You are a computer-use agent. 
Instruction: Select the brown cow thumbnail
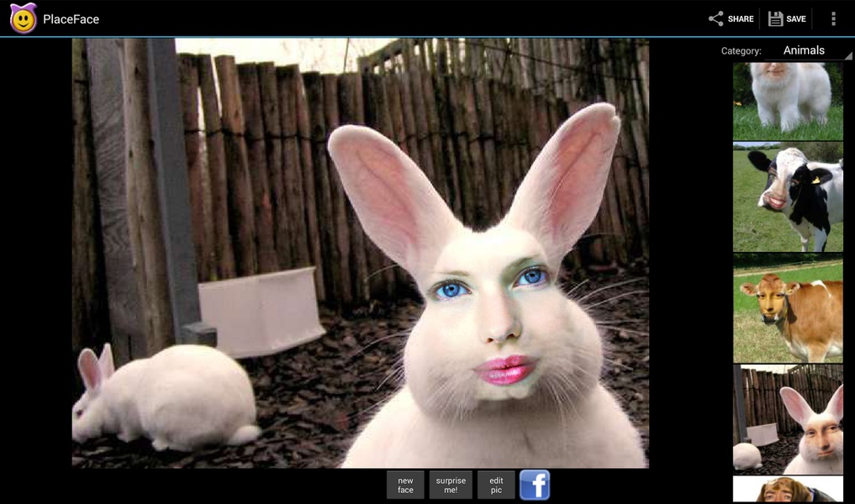pos(788,308)
